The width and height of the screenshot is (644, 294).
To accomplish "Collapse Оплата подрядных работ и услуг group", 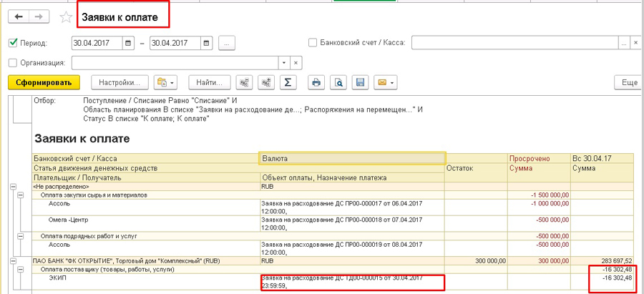I will point(21,235).
